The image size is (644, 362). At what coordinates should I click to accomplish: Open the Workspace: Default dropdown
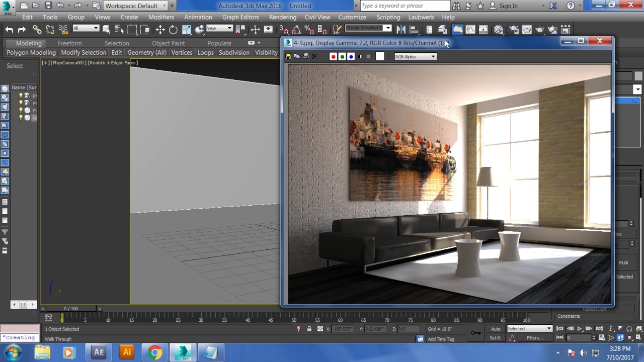135,6
